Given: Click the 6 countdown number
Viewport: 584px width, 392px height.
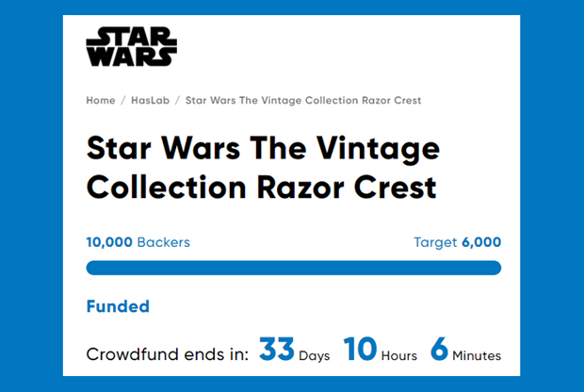Looking at the screenshot, I should coord(439,350).
